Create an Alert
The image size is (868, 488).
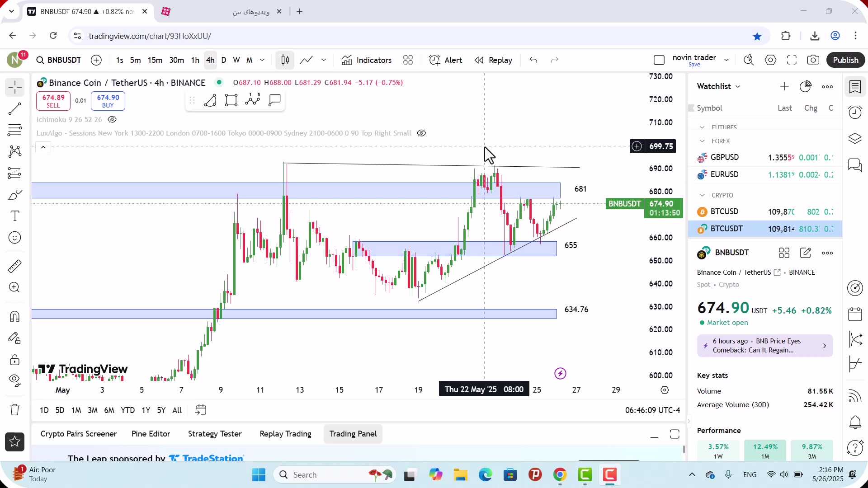point(446,60)
